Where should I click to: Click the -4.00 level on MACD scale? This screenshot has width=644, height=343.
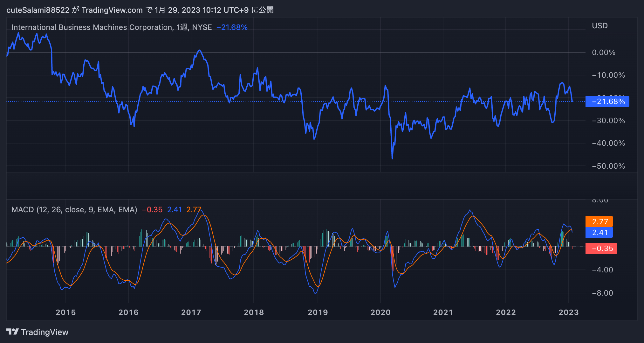pos(602,270)
